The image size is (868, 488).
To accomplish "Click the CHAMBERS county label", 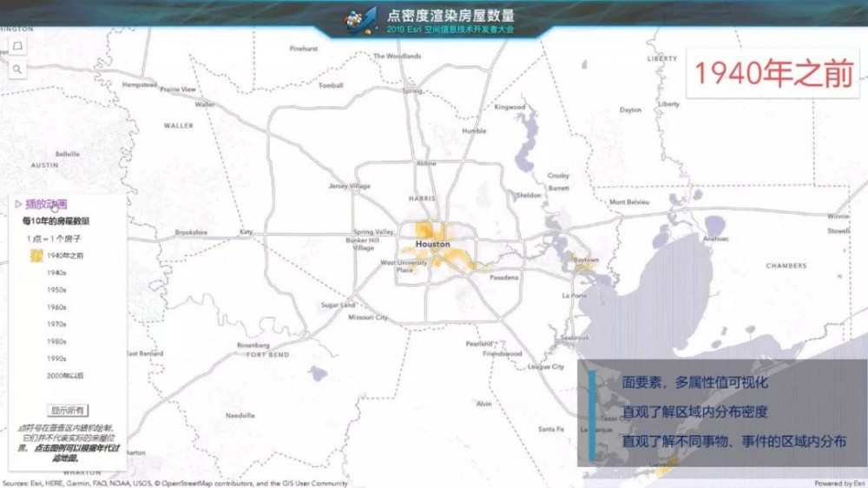I will [786, 266].
